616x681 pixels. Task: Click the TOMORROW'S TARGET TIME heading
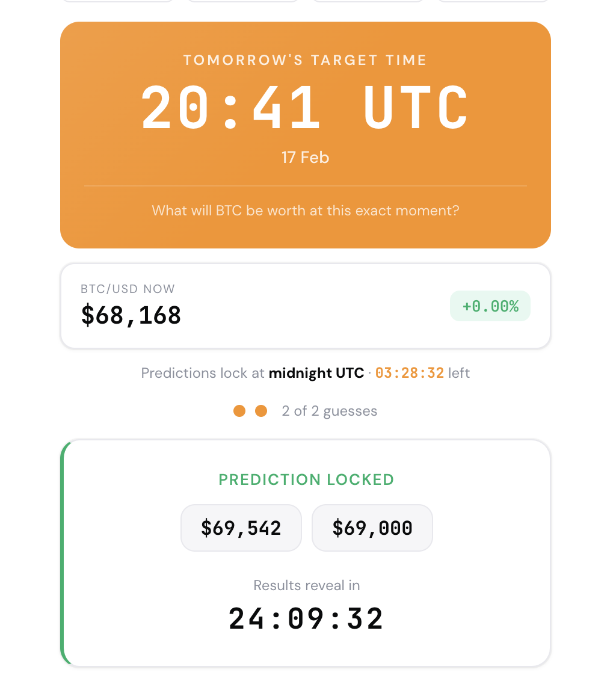305,60
